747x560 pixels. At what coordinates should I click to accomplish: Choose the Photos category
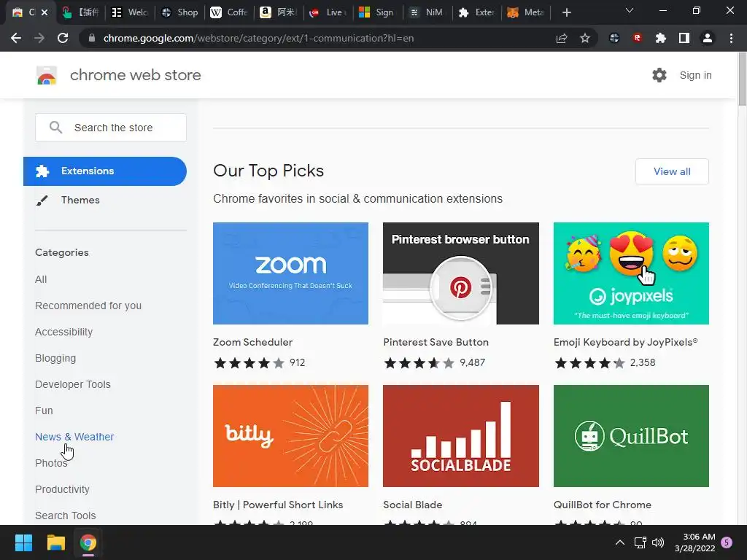52,463
